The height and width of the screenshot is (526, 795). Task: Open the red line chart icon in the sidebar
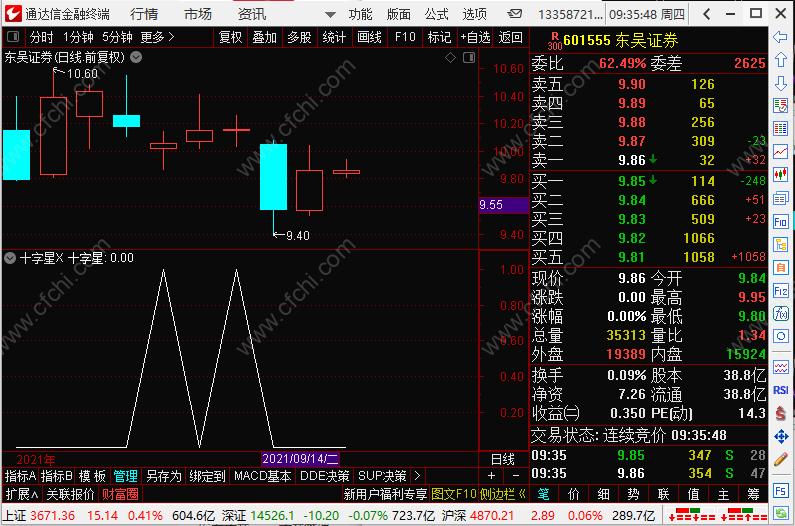pyautogui.click(x=780, y=152)
